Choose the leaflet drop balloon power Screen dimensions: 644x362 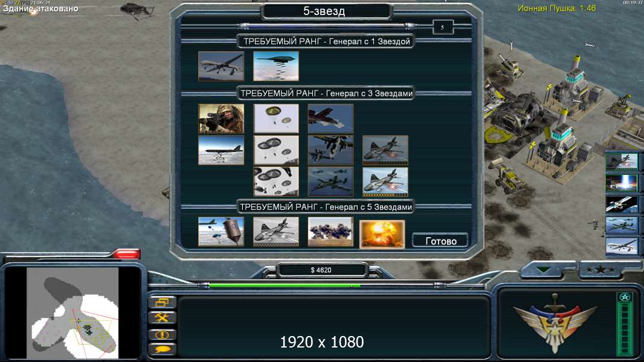(276, 66)
